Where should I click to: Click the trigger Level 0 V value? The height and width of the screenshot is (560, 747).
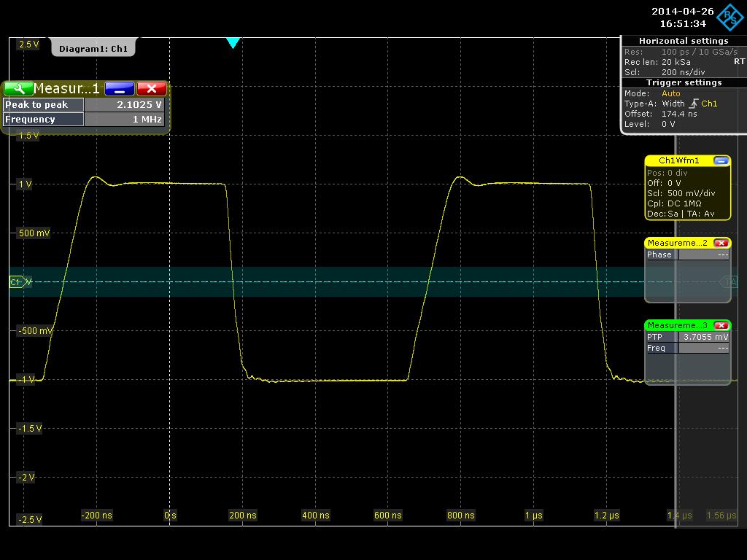click(668, 124)
